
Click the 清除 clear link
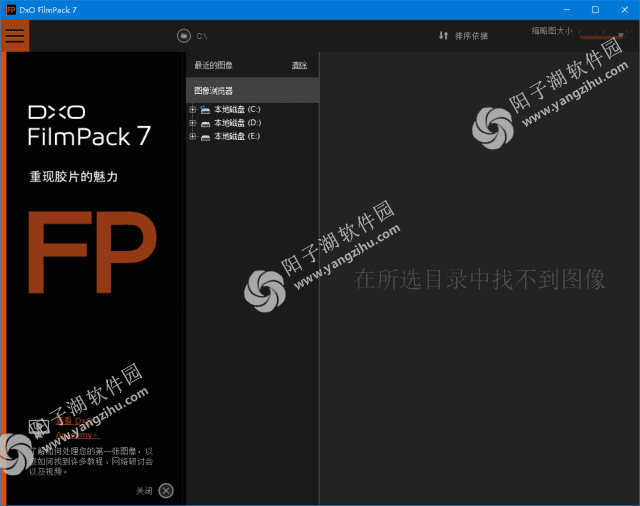(299, 65)
